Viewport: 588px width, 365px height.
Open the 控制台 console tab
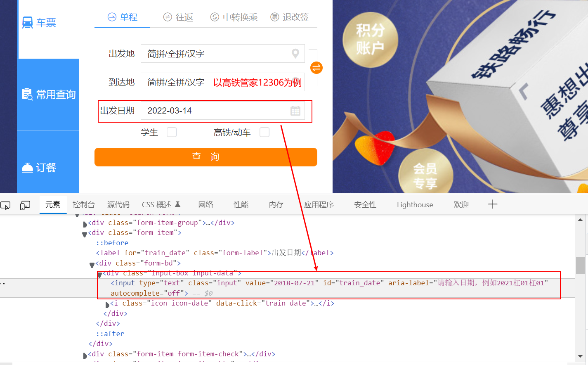pyautogui.click(x=84, y=204)
